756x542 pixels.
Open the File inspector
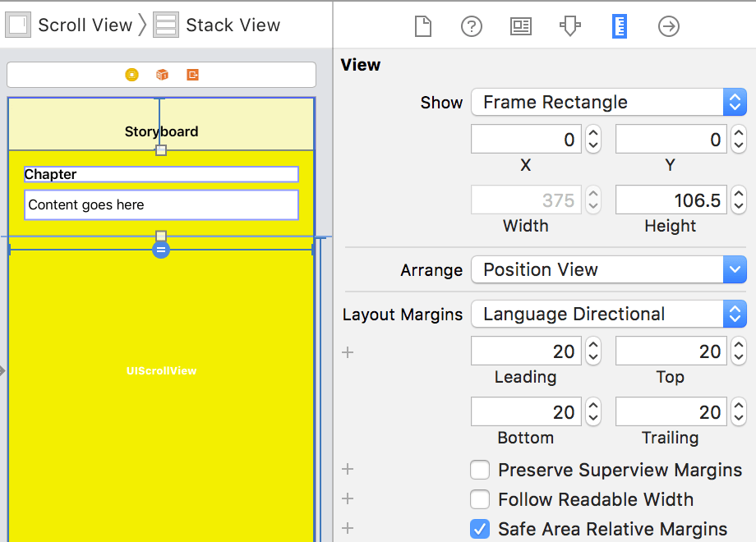pos(422,26)
